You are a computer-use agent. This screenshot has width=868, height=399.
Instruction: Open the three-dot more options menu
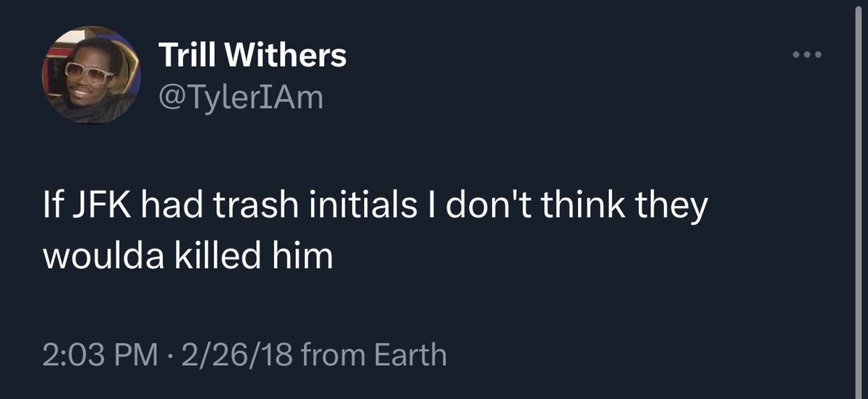pos(807,55)
